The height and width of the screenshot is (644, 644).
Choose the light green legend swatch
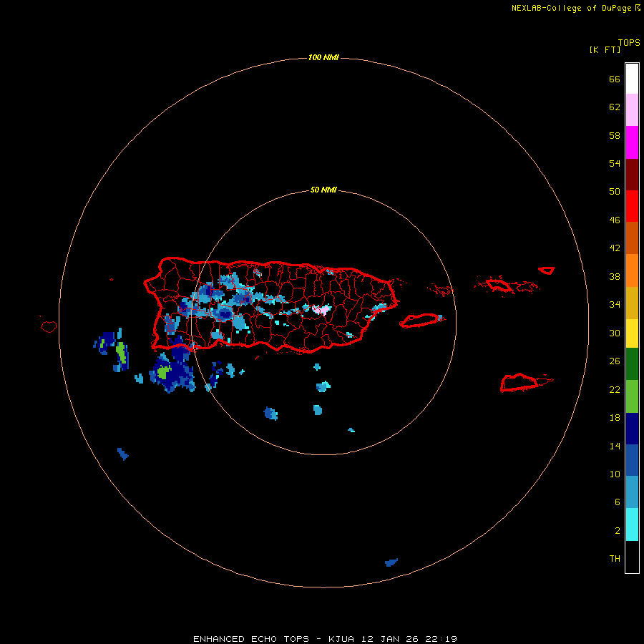(632, 396)
